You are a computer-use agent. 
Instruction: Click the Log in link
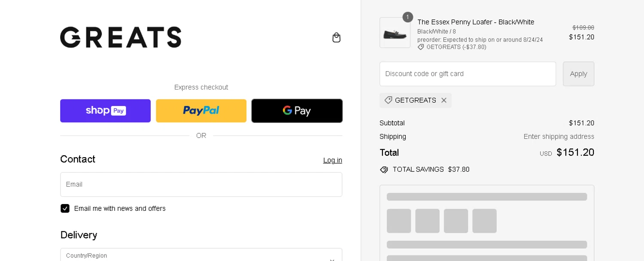point(333,160)
